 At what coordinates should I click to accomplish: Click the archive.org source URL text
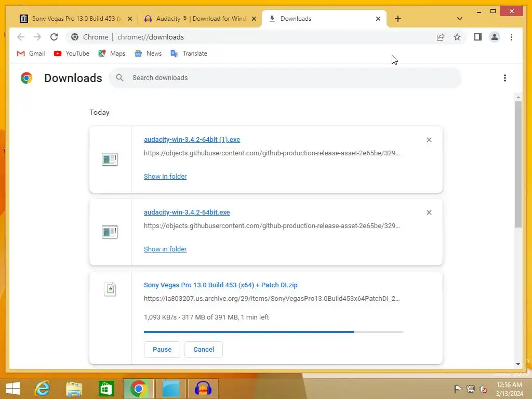(272, 299)
